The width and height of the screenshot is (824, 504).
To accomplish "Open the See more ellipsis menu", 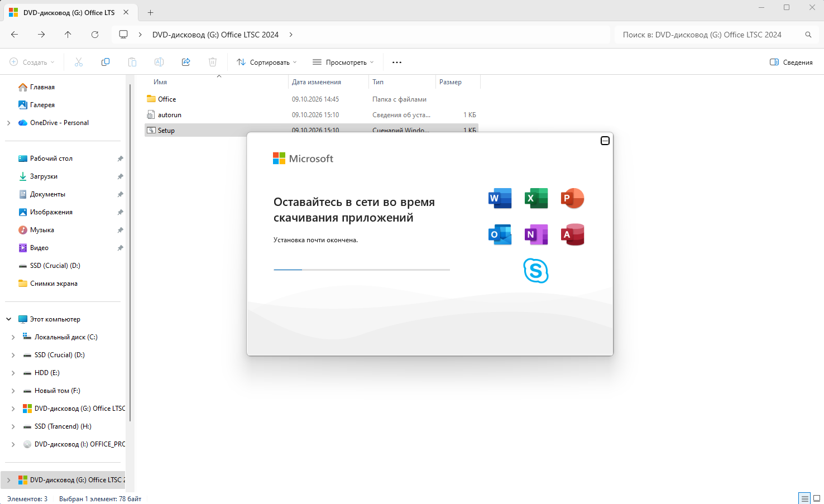I will click(x=397, y=62).
